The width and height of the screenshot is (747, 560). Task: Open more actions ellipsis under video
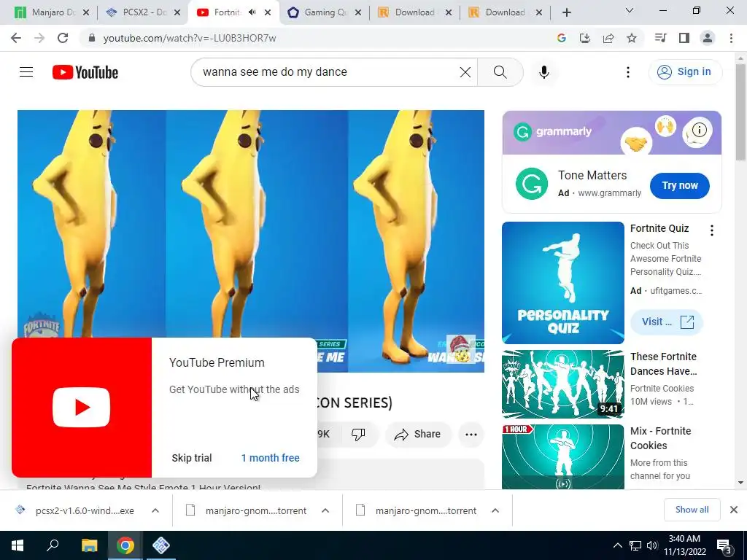tap(471, 435)
